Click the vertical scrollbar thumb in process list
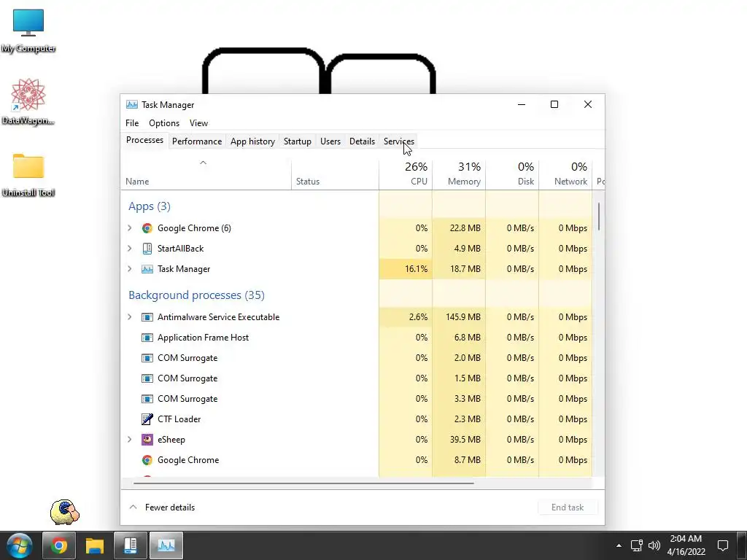747x560 pixels. [x=598, y=216]
